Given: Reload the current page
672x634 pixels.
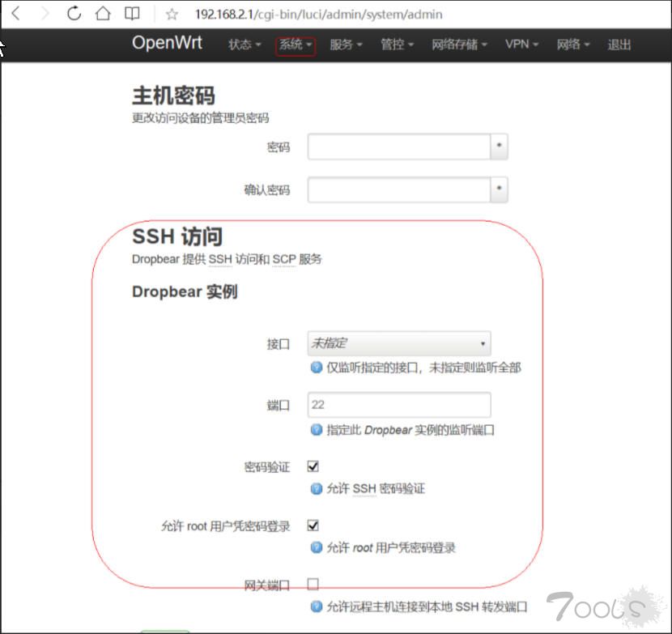Looking at the screenshot, I should pos(74,14).
